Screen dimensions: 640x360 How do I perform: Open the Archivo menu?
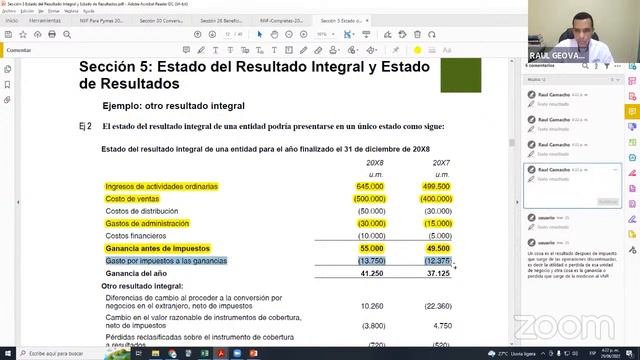(9, 11)
